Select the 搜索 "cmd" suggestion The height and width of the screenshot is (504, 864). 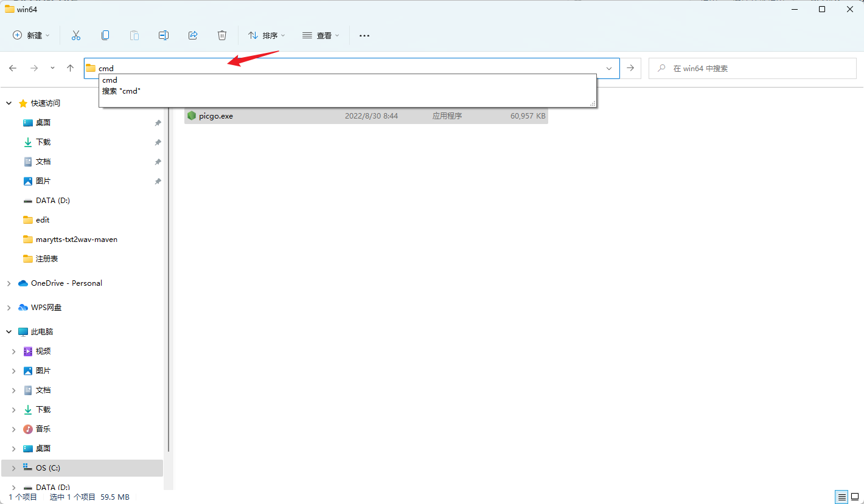pyautogui.click(x=122, y=91)
